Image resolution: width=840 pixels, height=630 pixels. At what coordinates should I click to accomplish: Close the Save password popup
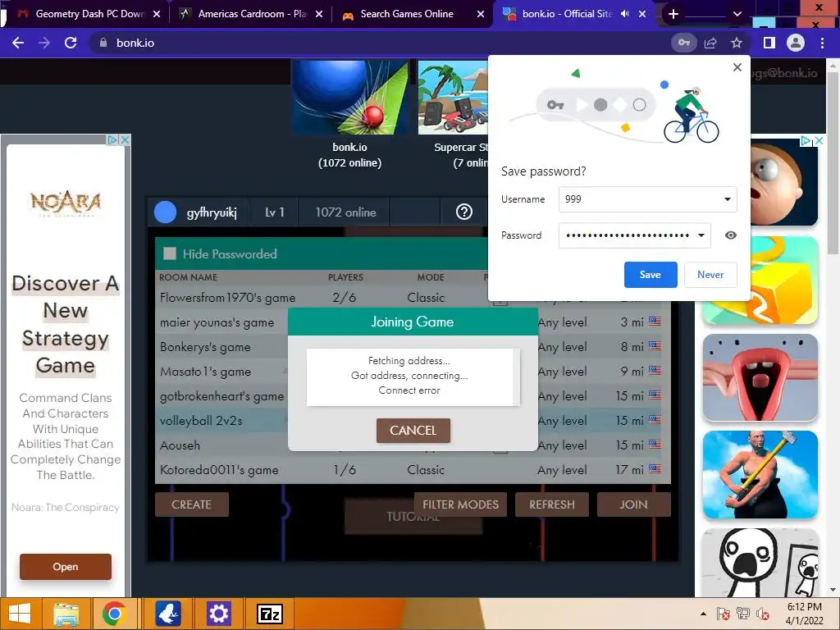tap(737, 67)
